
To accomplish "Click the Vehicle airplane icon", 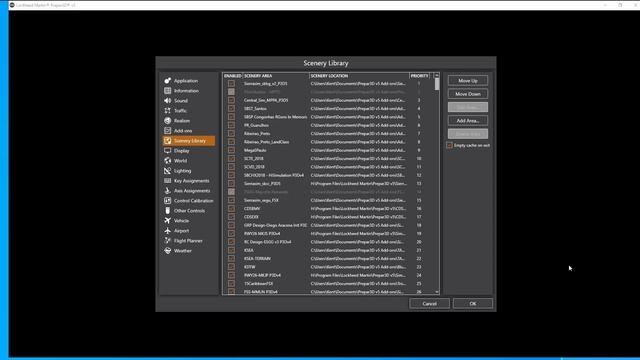I will tap(167, 220).
